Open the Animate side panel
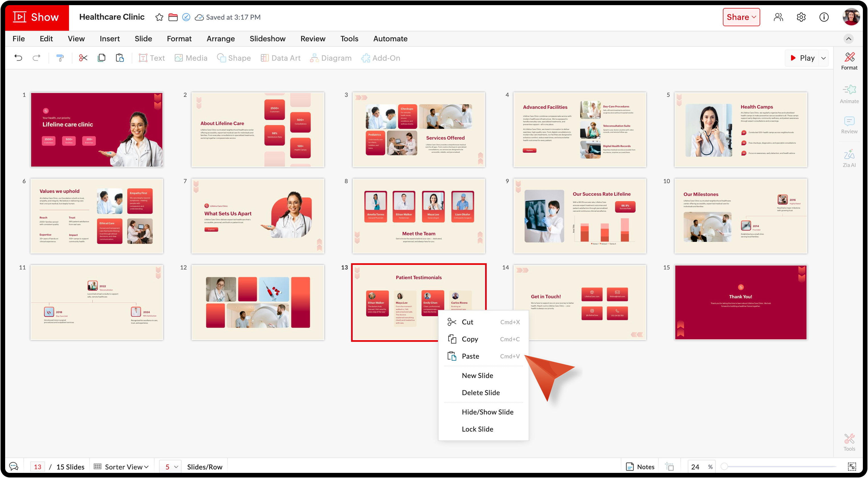 849,94
